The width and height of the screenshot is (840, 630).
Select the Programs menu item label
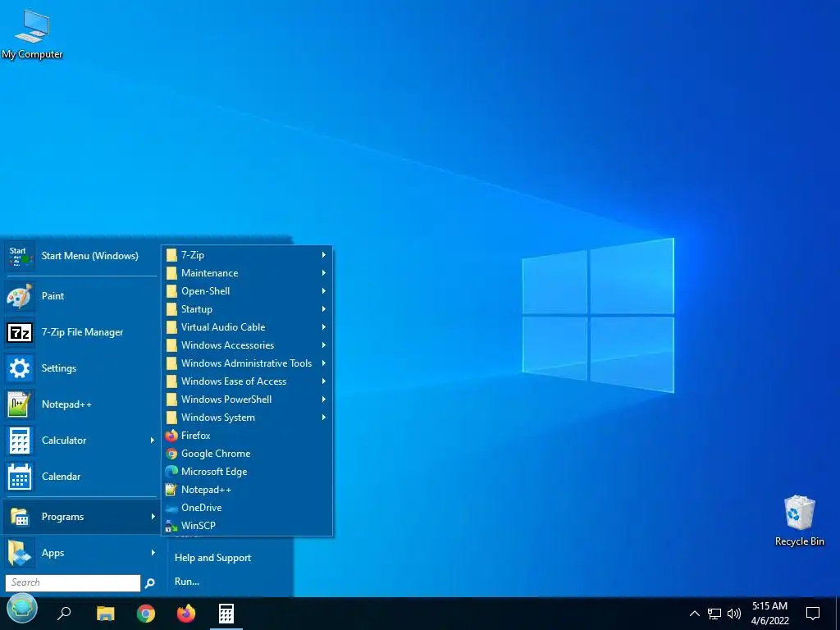(x=62, y=517)
